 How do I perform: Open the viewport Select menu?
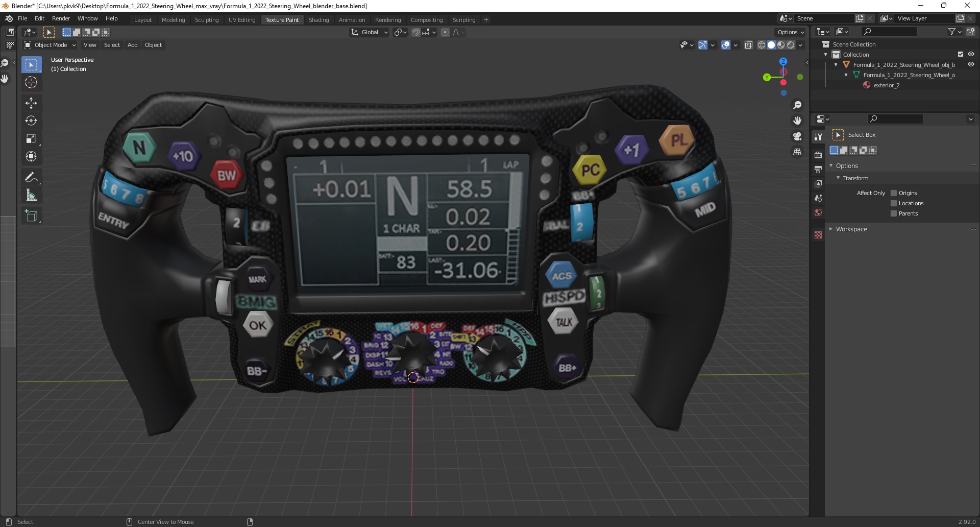(x=112, y=45)
